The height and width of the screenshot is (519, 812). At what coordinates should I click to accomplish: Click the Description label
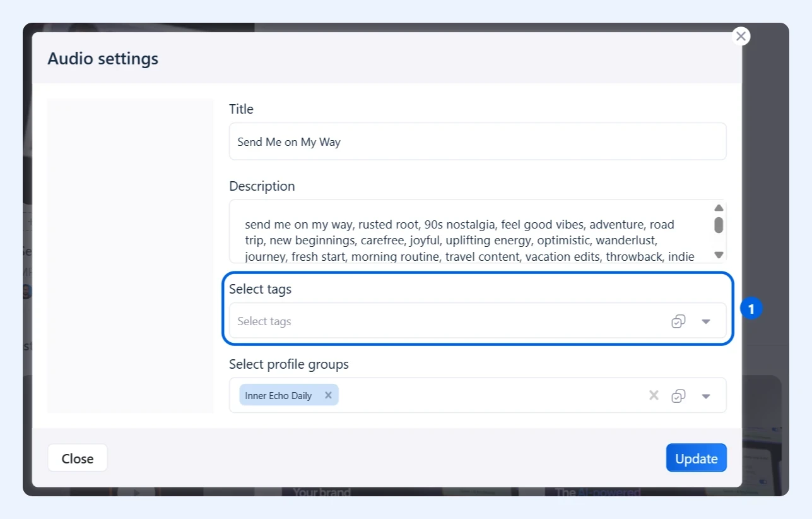pyautogui.click(x=262, y=186)
